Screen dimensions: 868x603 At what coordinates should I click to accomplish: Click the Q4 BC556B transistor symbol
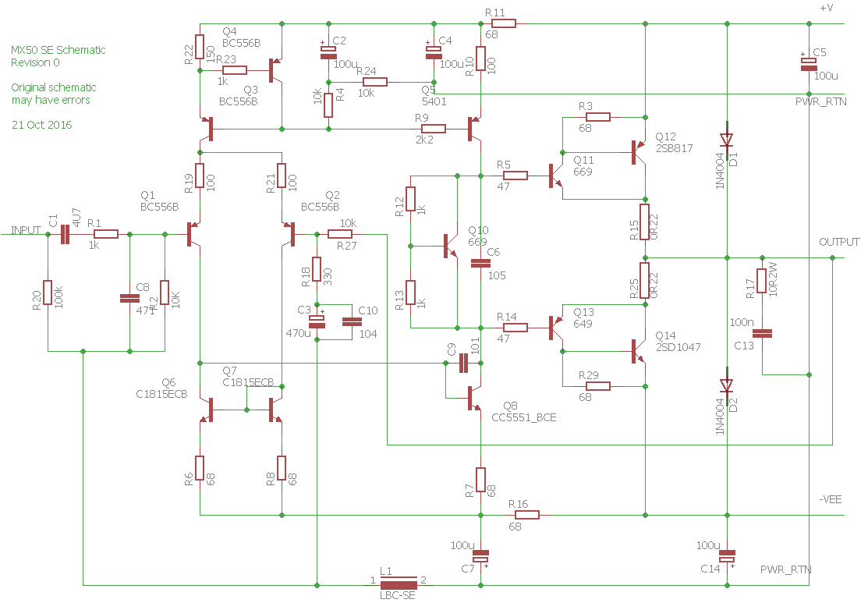[275, 70]
